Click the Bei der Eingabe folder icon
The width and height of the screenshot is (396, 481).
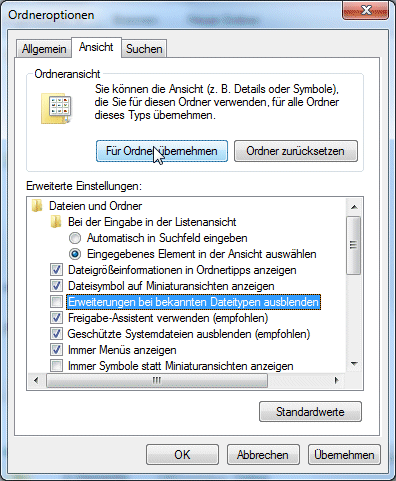click(56, 222)
